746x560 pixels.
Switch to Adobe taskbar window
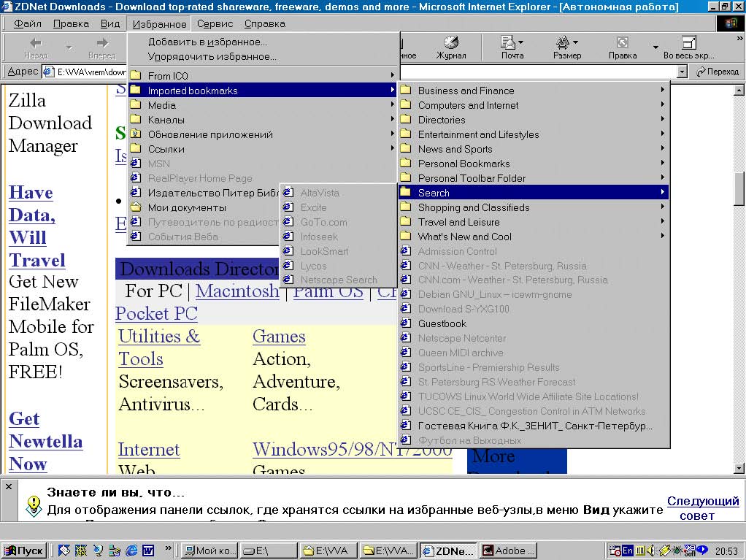tap(508, 551)
